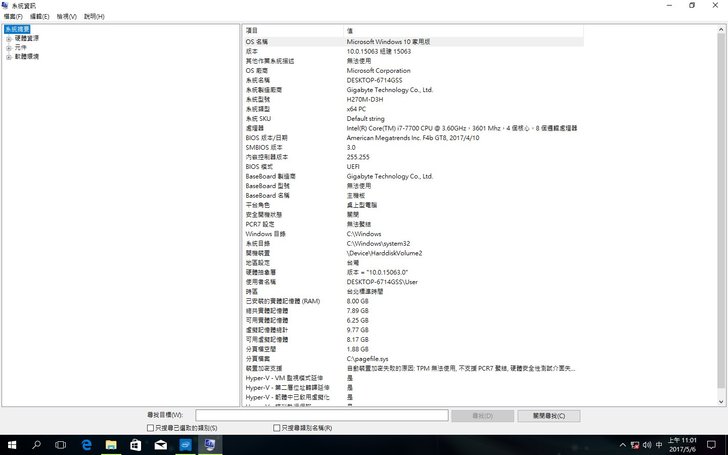Open the 說明(H) menu
This screenshot has height=455, width=728.
pos(94,16)
